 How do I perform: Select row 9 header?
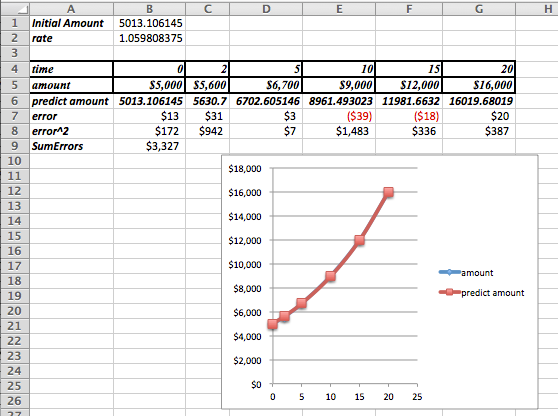pyautogui.click(x=15, y=146)
